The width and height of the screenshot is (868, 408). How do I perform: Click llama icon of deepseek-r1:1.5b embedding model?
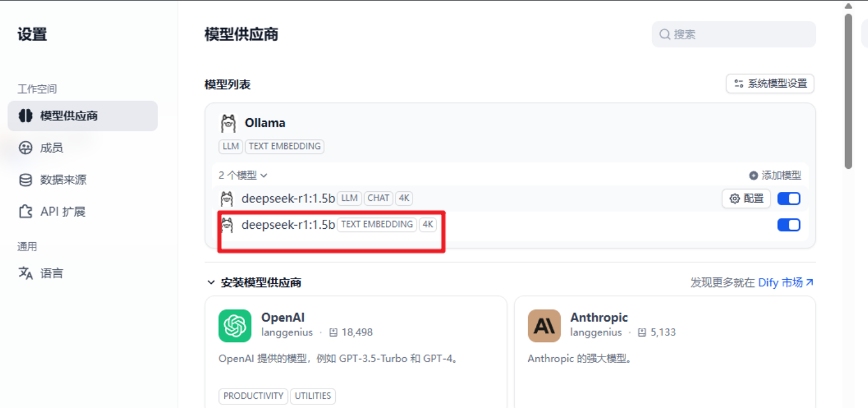tap(227, 225)
